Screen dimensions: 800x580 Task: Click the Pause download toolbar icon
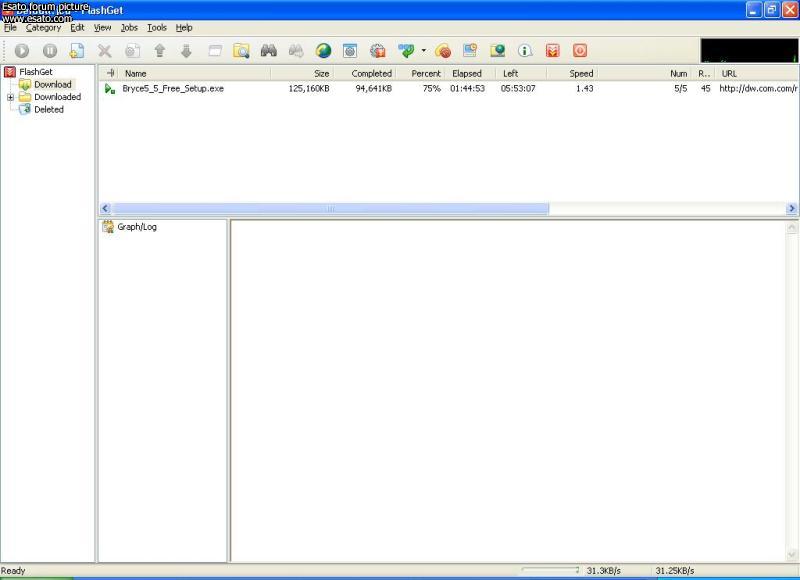coord(49,51)
